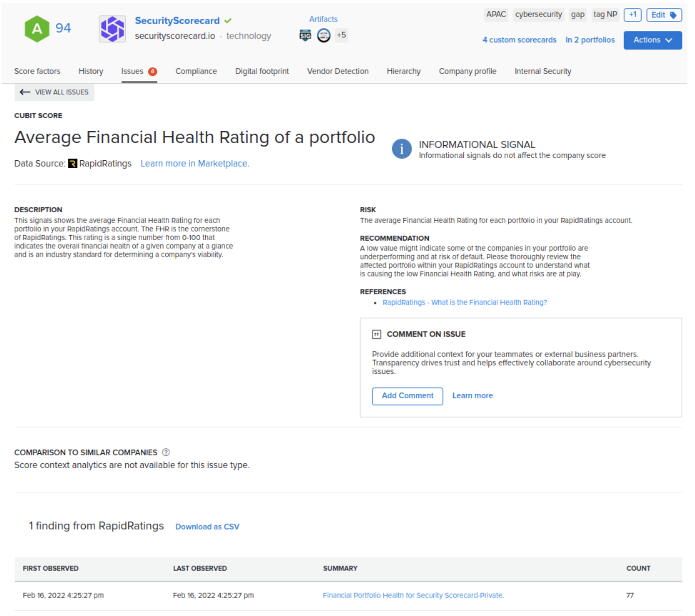
Task: Click the count value 77 in the findings row
Action: (x=630, y=596)
